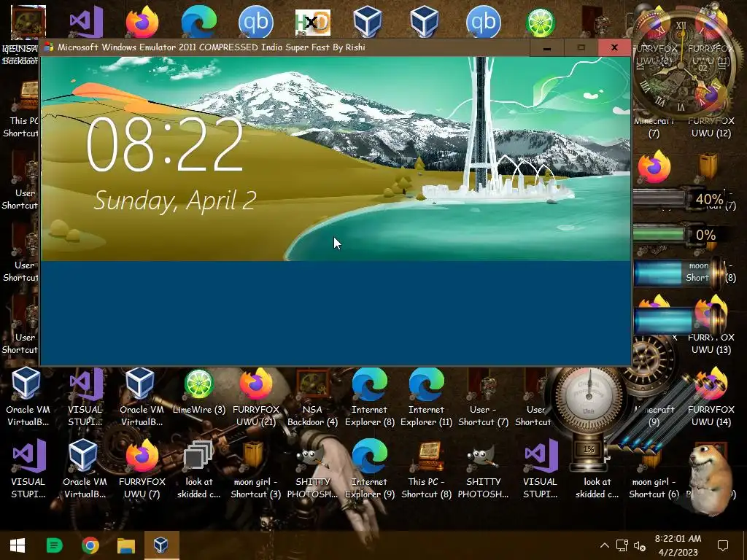Open the LimeWire icon in top row
This screenshot has height=560, width=747.
pyautogui.click(x=541, y=22)
